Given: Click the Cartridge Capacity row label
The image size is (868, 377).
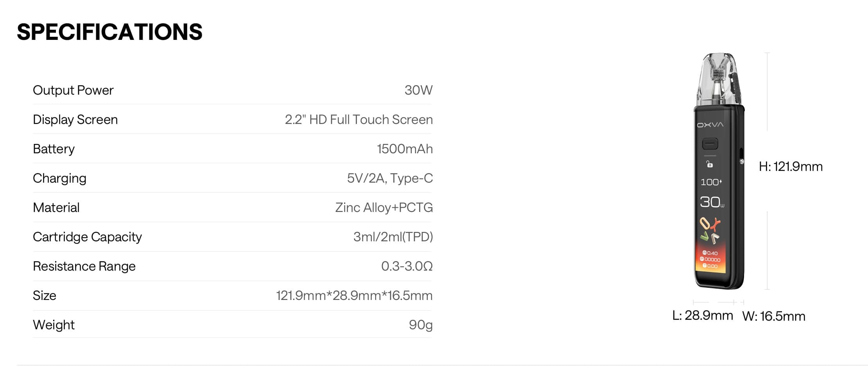Looking at the screenshot, I should point(87,237).
